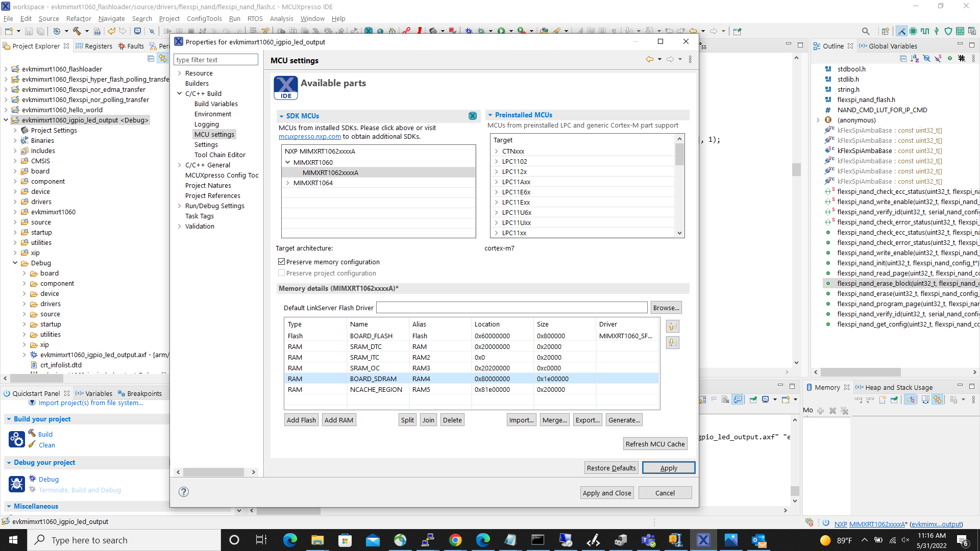Open the ConfigTools menu
The image size is (980, 551).
pyautogui.click(x=204, y=18)
